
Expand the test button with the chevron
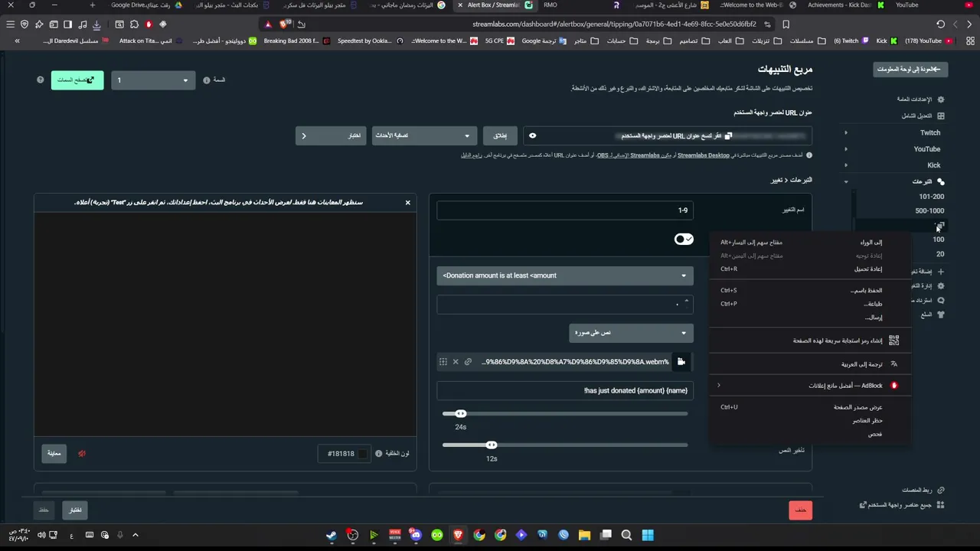coord(304,135)
